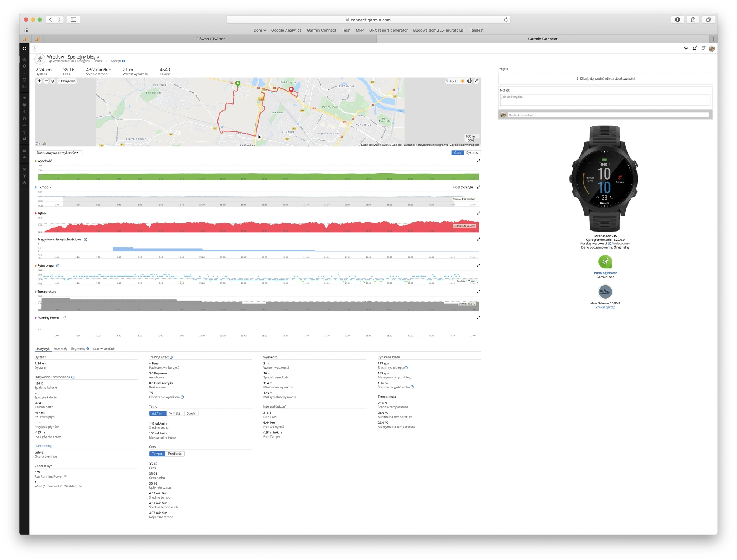Open the upload cloud icon in the header

click(686, 48)
